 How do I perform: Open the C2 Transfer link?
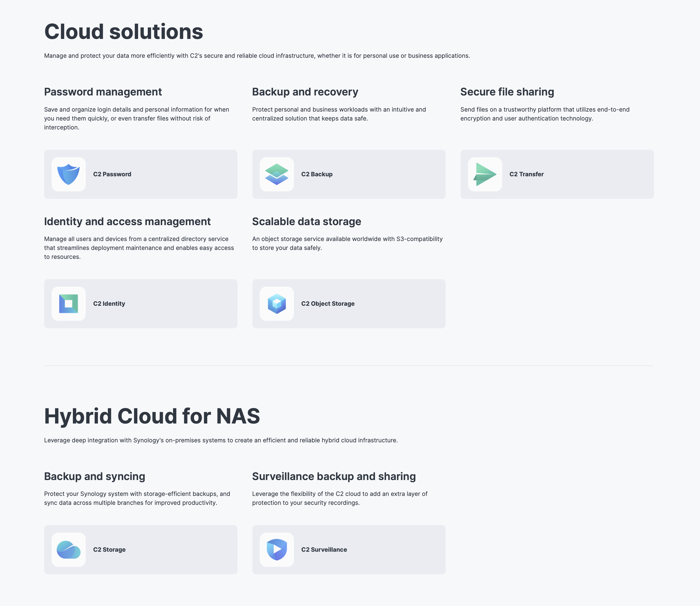[557, 174]
